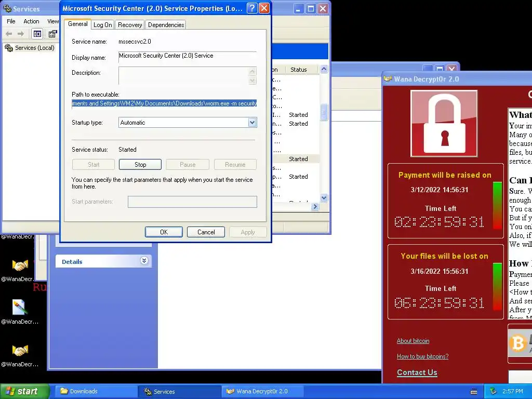Open the File menu in Services

coord(11,21)
